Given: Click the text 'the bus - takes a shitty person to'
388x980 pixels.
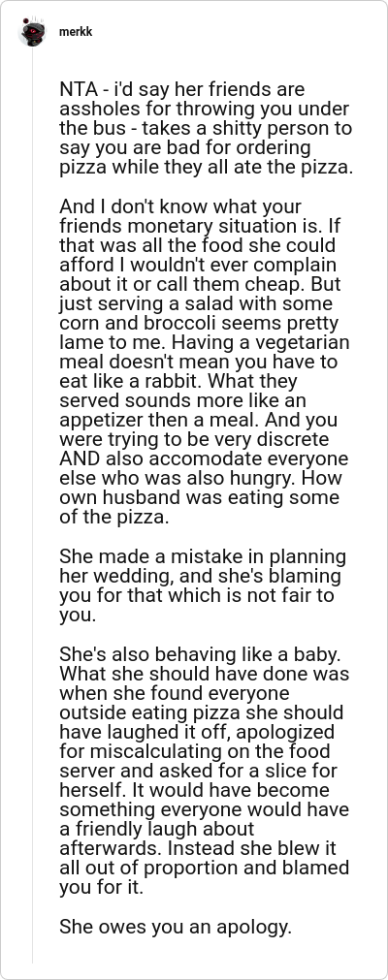Looking at the screenshot, I should [206, 129].
